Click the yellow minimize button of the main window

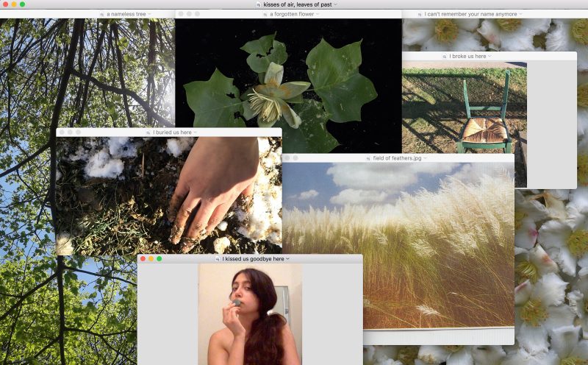click(13, 4)
